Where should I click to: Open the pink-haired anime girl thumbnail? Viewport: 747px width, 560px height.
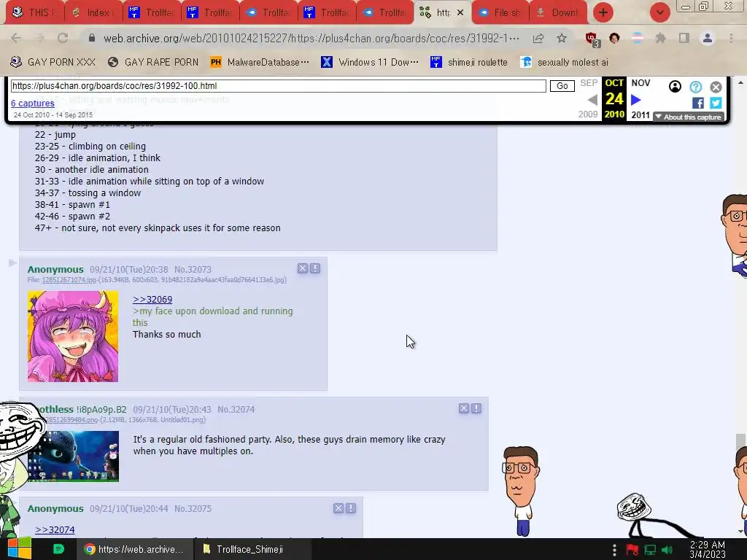click(x=73, y=336)
